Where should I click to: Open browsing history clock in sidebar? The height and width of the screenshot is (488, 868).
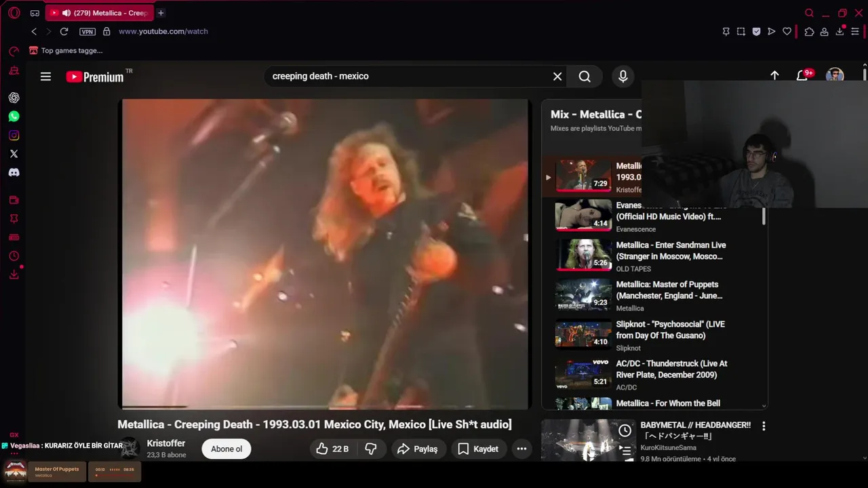tap(14, 256)
